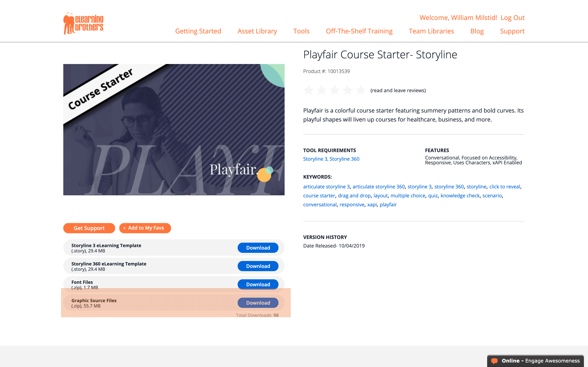Download Graphic Source Files zip

pos(258,303)
